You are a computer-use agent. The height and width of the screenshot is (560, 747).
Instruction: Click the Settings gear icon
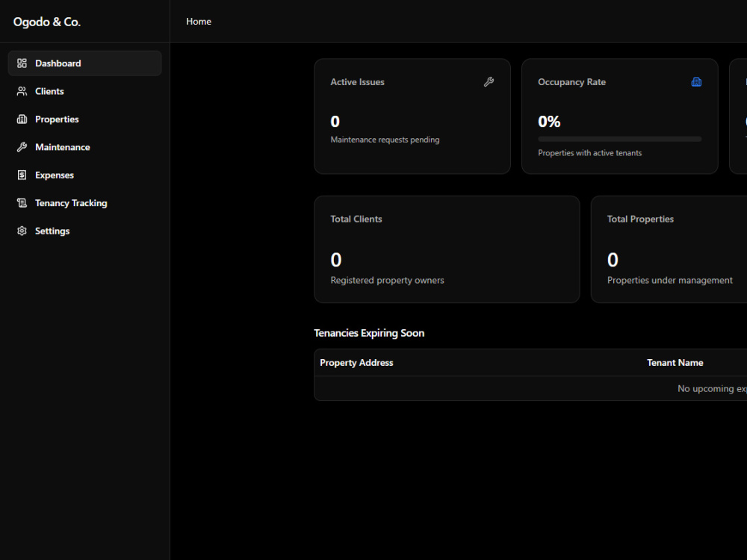pos(22,231)
